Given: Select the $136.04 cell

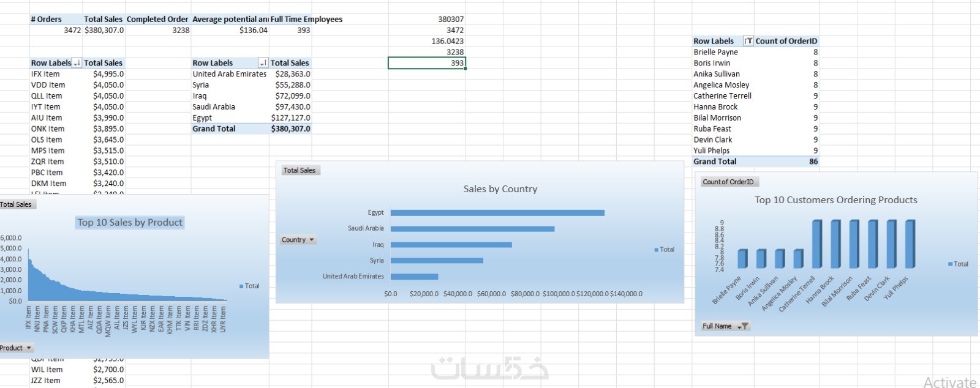Looking at the screenshot, I should pyautogui.click(x=230, y=30).
